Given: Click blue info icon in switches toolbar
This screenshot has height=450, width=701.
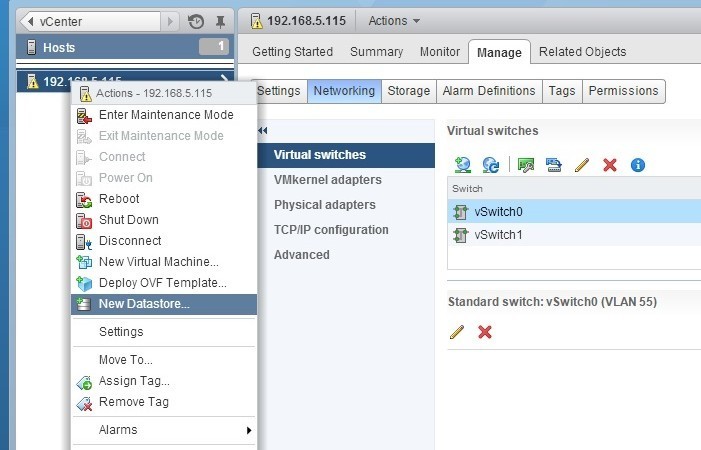Looking at the screenshot, I should click(638, 165).
